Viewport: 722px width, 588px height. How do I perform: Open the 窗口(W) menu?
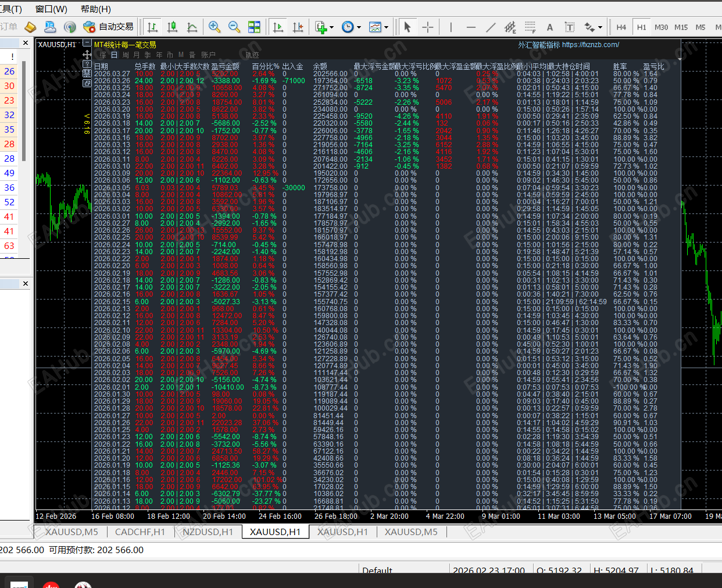pos(51,9)
